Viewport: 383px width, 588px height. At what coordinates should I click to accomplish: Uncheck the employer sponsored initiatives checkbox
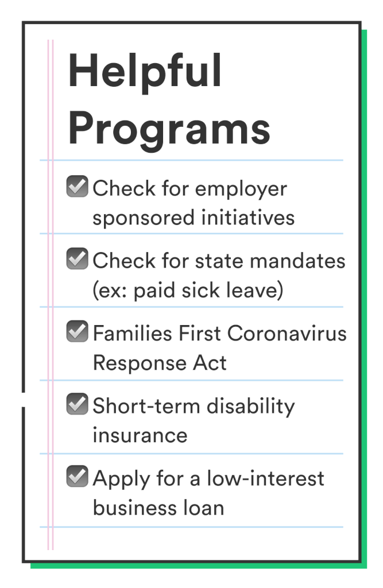[x=78, y=187]
